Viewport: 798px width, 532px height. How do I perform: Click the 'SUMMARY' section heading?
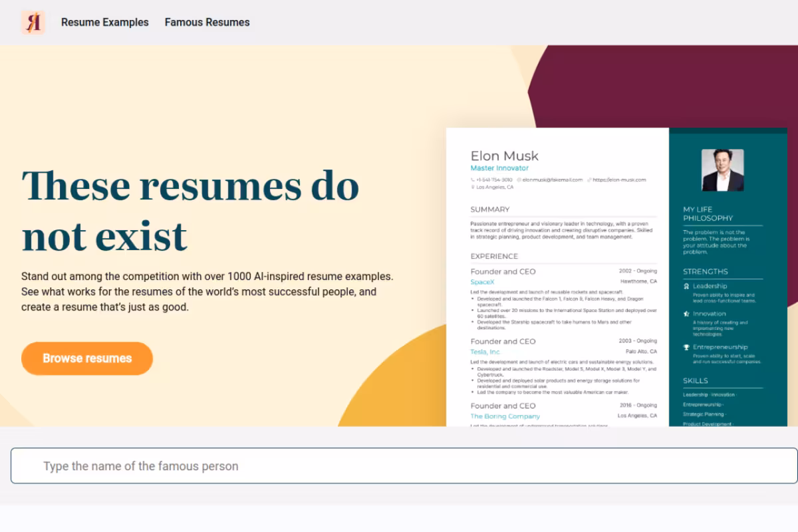tap(489, 209)
